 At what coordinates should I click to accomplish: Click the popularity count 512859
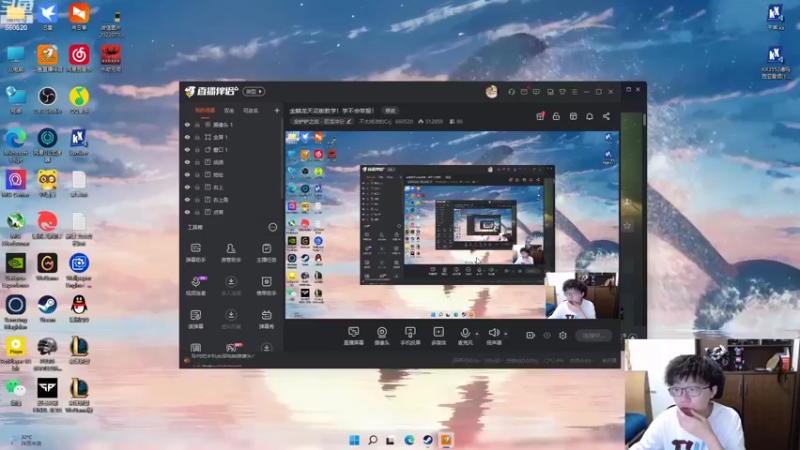[x=431, y=121]
